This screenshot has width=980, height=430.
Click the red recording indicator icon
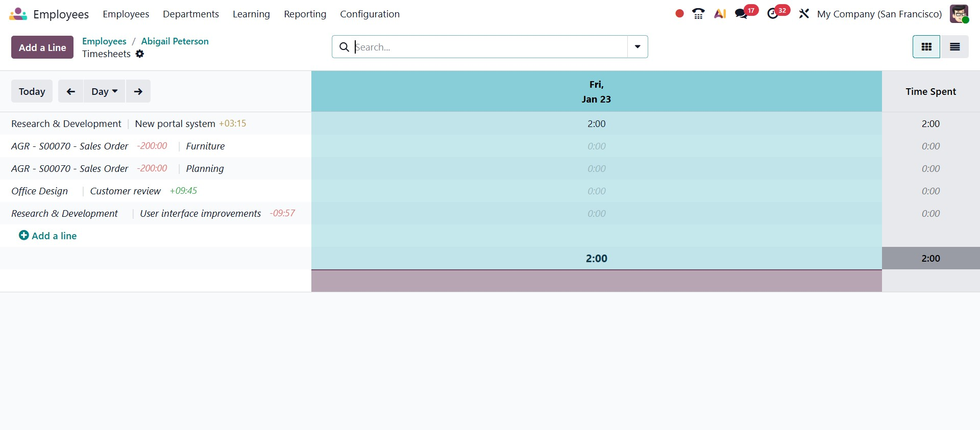coord(679,14)
